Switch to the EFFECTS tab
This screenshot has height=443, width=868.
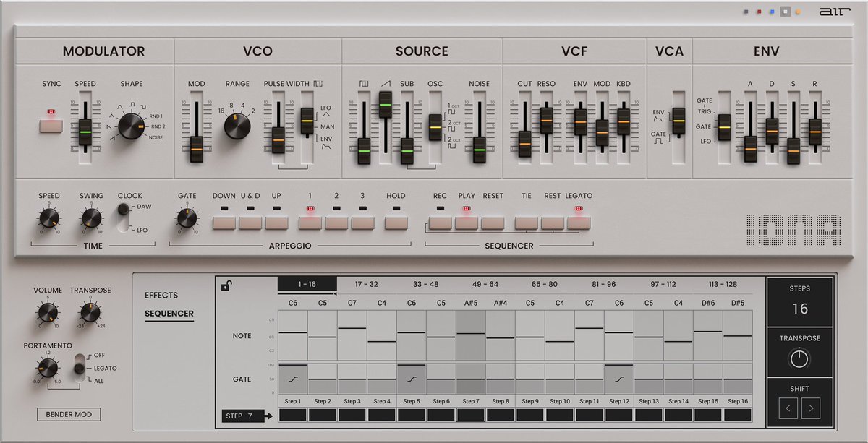(161, 295)
